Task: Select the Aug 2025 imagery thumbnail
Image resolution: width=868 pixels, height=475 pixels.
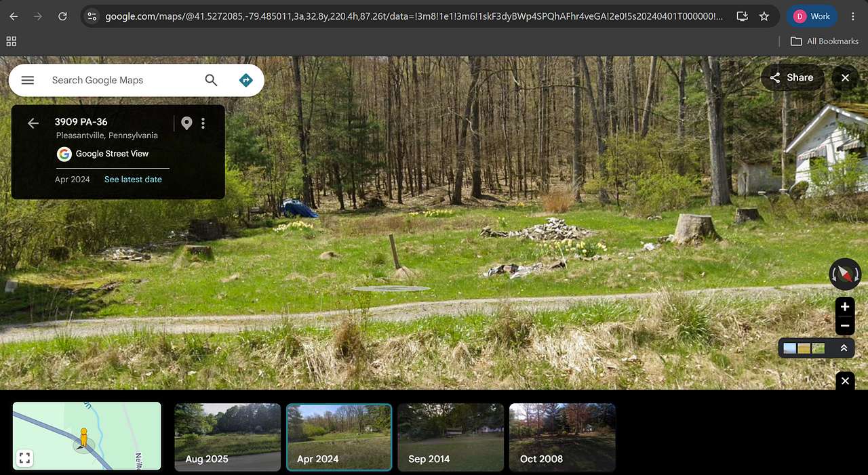Action: (x=227, y=437)
